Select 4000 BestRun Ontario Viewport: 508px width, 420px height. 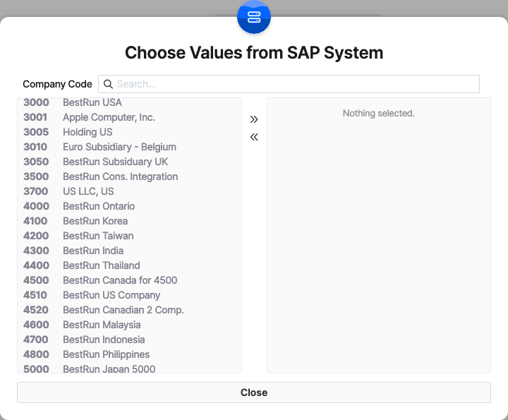[x=129, y=206]
